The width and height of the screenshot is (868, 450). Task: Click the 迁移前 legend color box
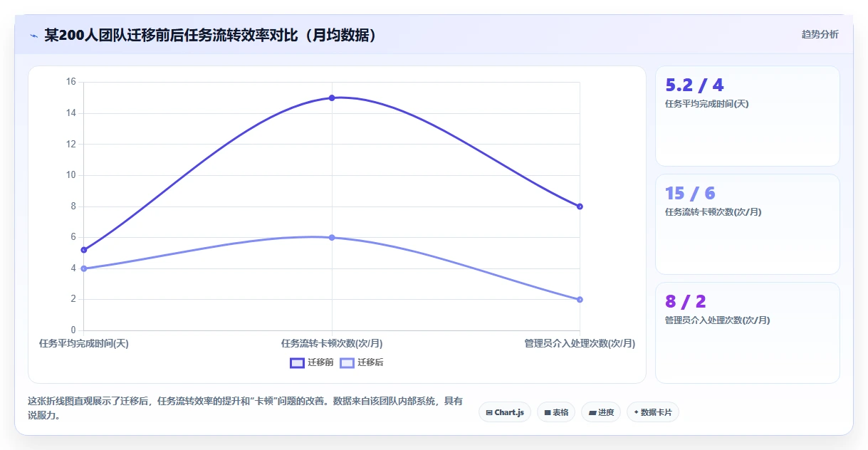click(297, 362)
